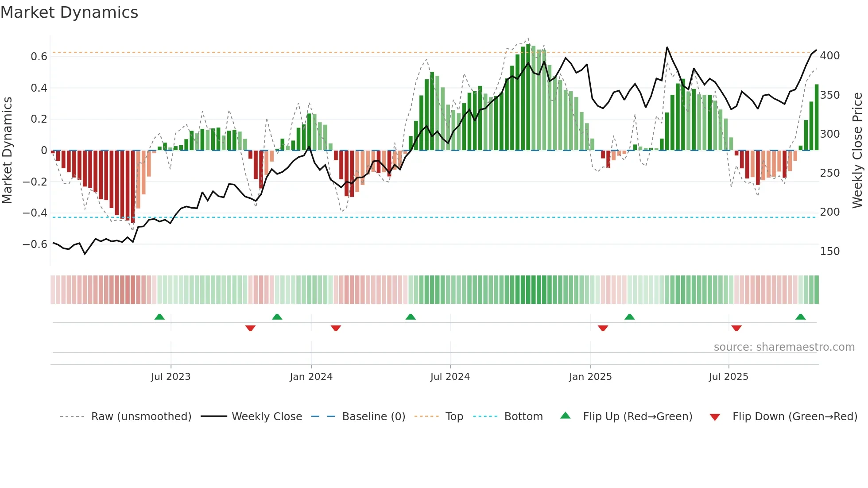Click the 150 price tick label

point(830,252)
